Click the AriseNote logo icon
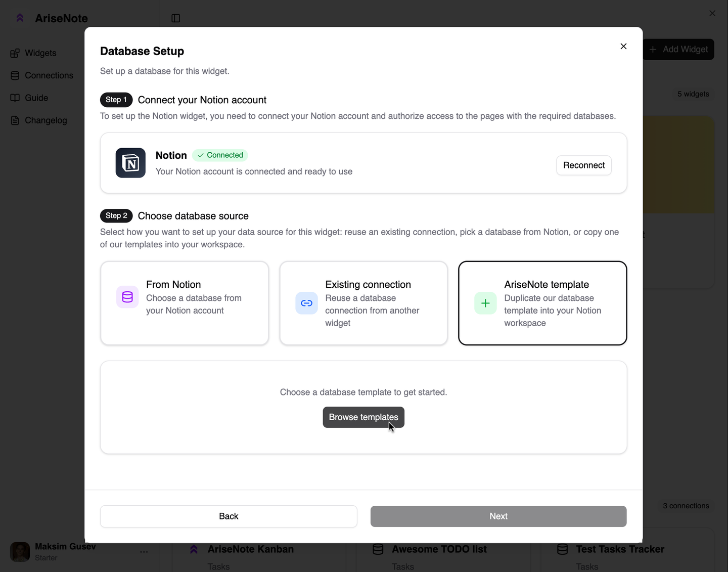This screenshot has height=572, width=728. tap(20, 18)
